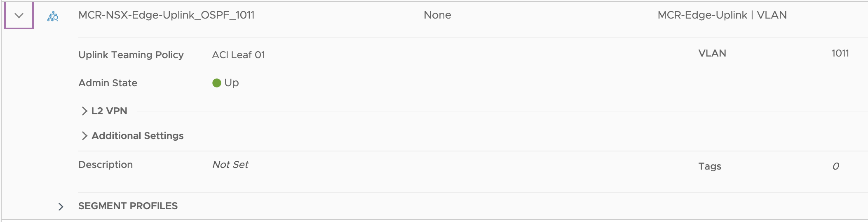Click the VLAN field label

click(712, 53)
